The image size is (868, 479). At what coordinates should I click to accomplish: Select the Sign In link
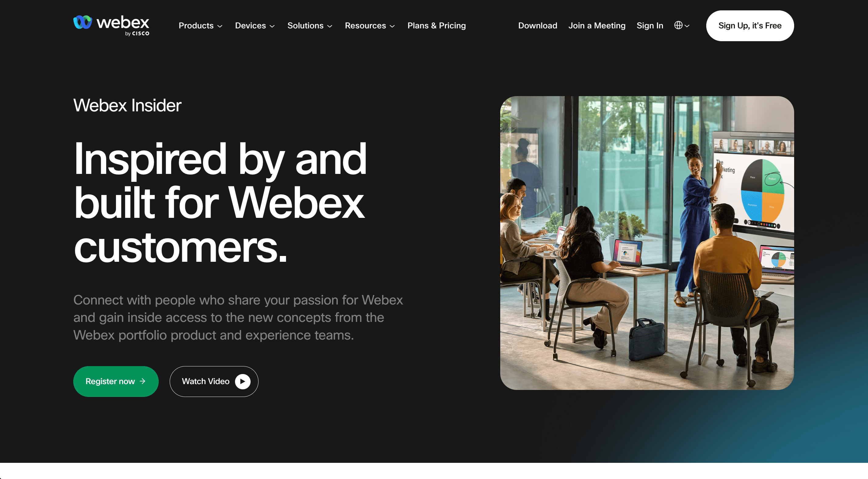click(x=650, y=26)
